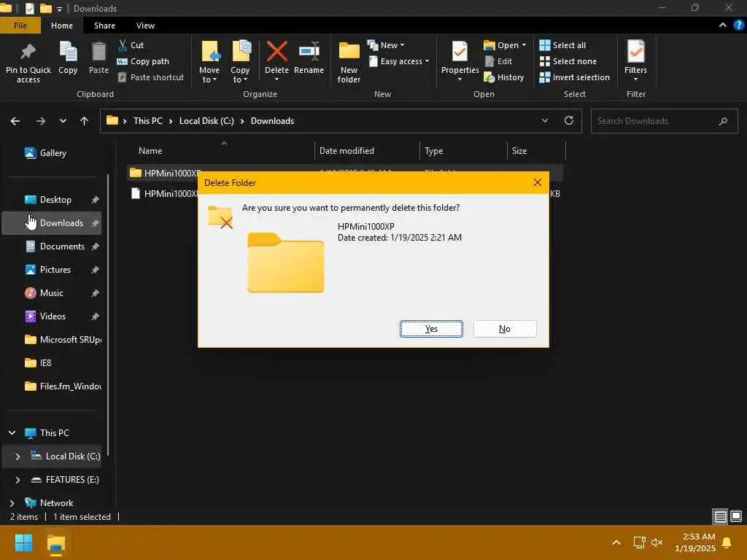Open the File tab
Viewport: 747px width, 560px height.
(20, 26)
